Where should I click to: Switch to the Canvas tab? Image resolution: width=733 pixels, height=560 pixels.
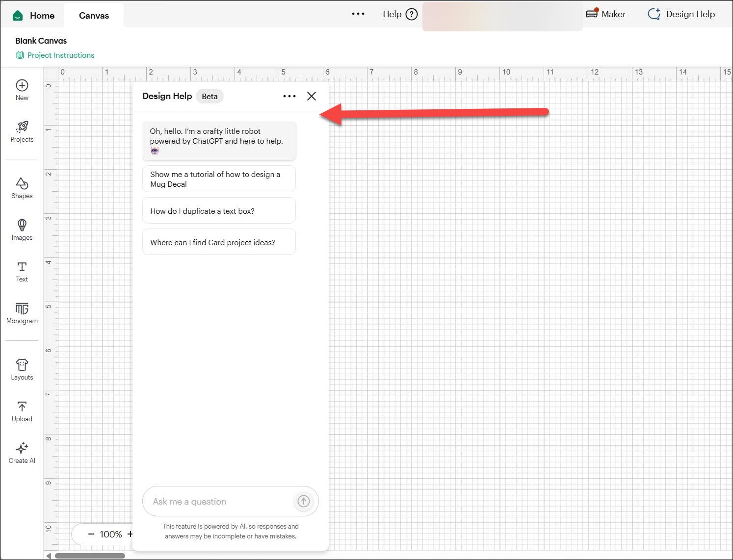pyautogui.click(x=94, y=16)
